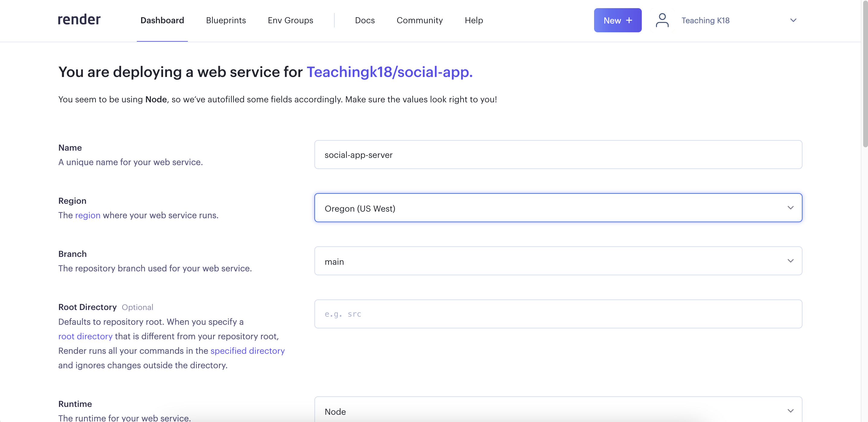Go to the Dashboard tab
The height and width of the screenshot is (422, 868).
coord(162,20)
